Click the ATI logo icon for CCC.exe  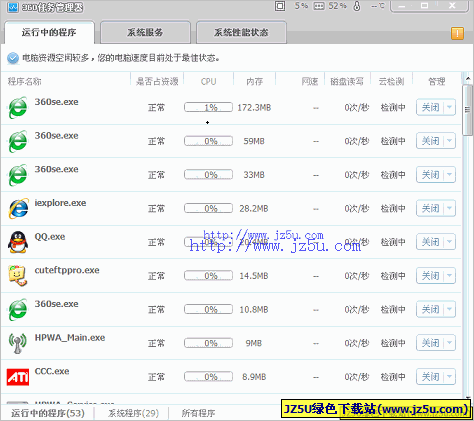pos(18,377)
